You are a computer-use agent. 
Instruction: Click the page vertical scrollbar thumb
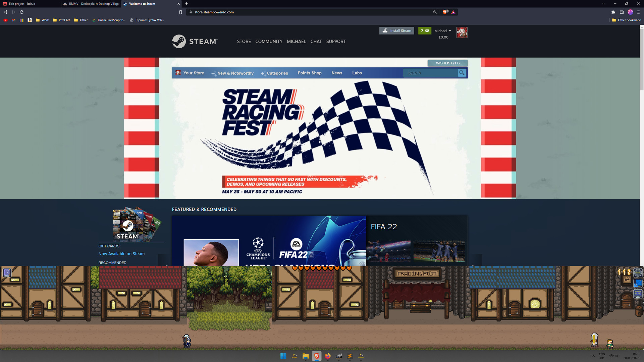[x=642, y=60]
